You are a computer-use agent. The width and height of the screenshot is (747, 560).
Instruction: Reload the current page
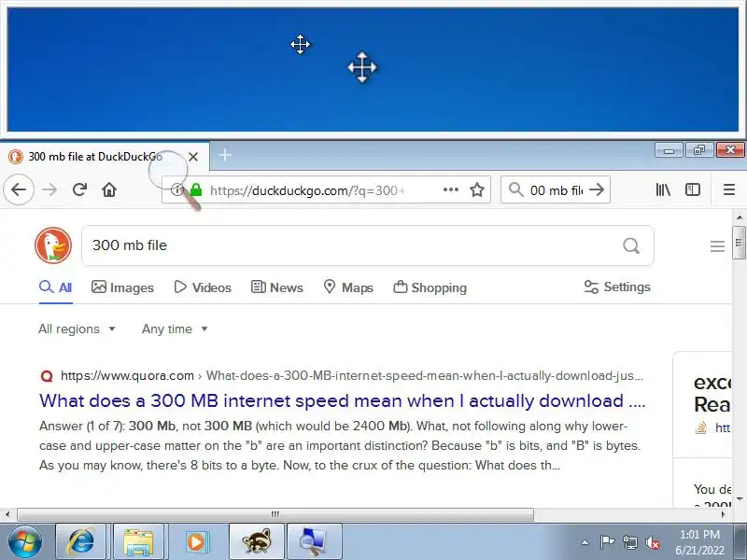pyautogui.click(x=79, y=189)
